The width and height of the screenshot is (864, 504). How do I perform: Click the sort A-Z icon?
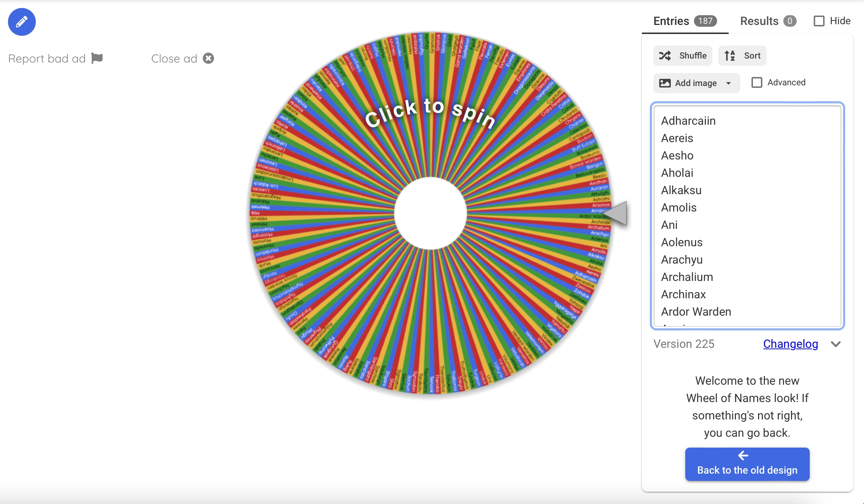[x=730, y=56]
